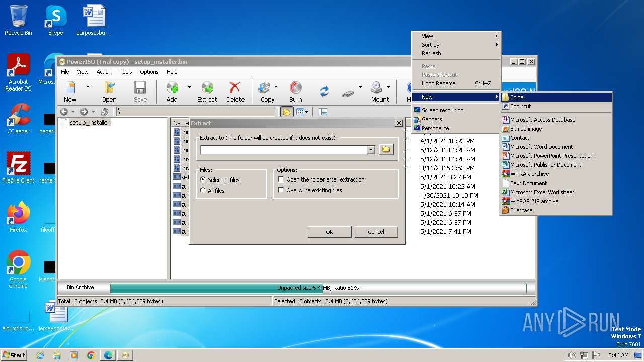
Task: Click the 'Extract to' path input field
Action: (x=284, y=150)
